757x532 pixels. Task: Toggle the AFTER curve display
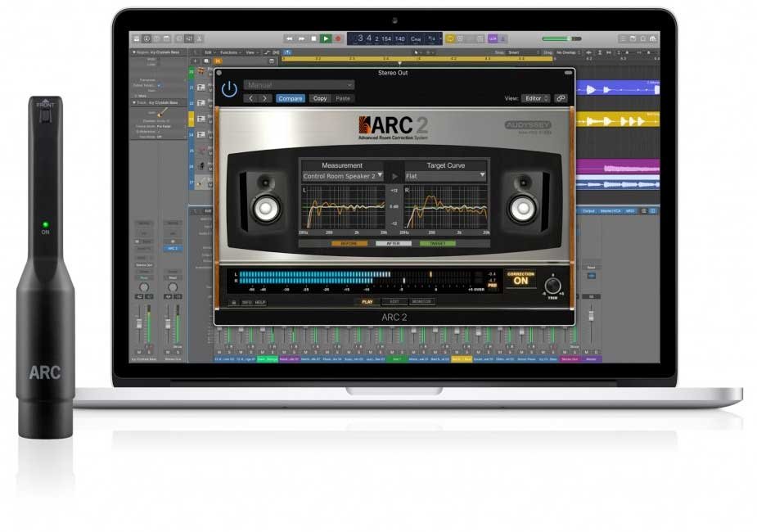pos(394,244)
